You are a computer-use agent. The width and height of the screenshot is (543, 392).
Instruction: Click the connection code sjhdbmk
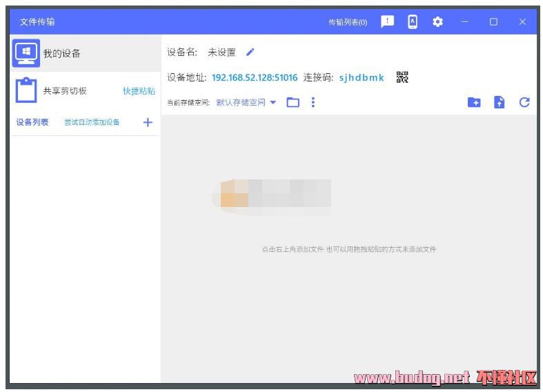[x=362, y=77]
